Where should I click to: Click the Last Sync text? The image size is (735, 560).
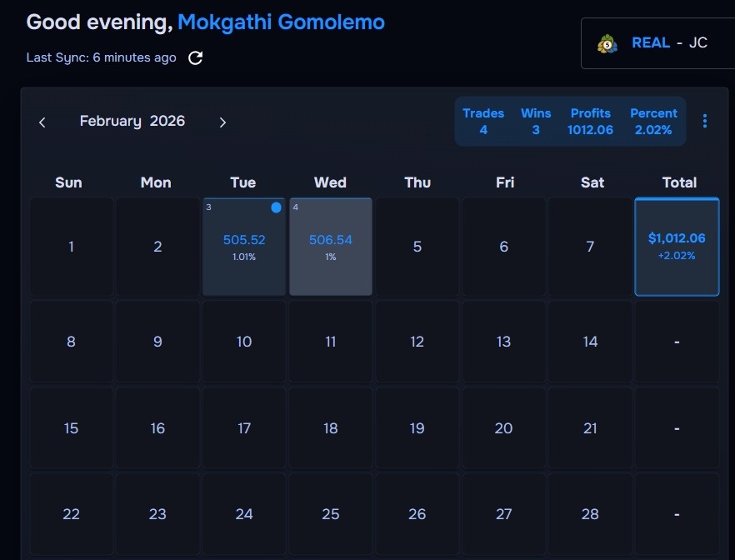tap(102, 57)
